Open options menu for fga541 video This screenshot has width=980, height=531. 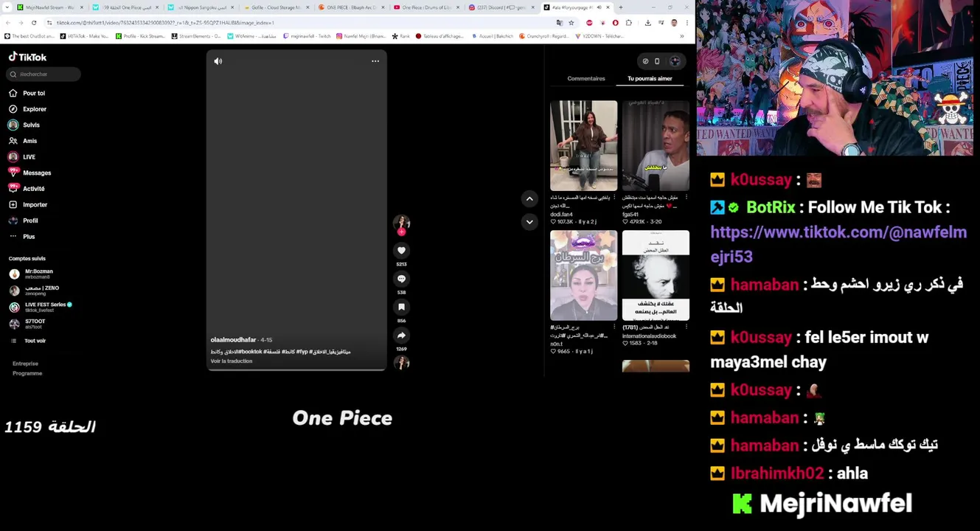pos(687,198)
